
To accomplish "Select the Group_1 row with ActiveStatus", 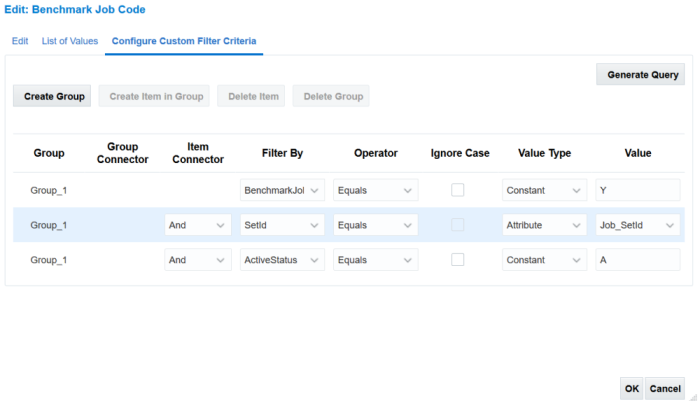I will 50,260.
